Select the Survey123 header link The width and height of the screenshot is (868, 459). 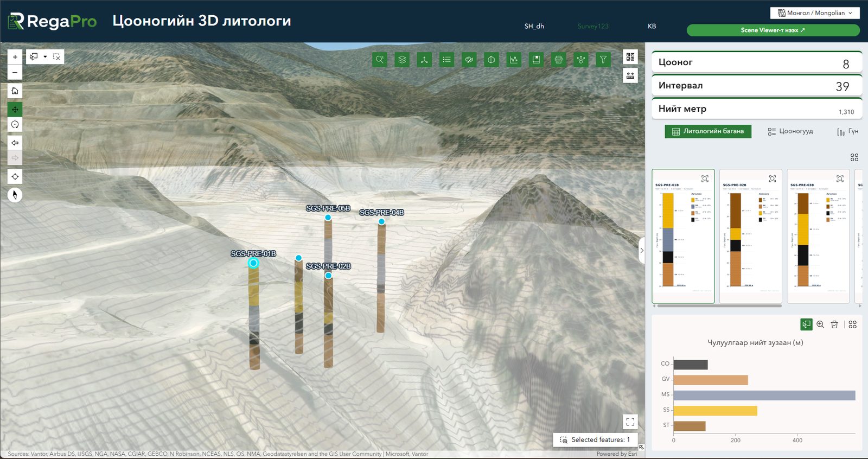[593, 26]
